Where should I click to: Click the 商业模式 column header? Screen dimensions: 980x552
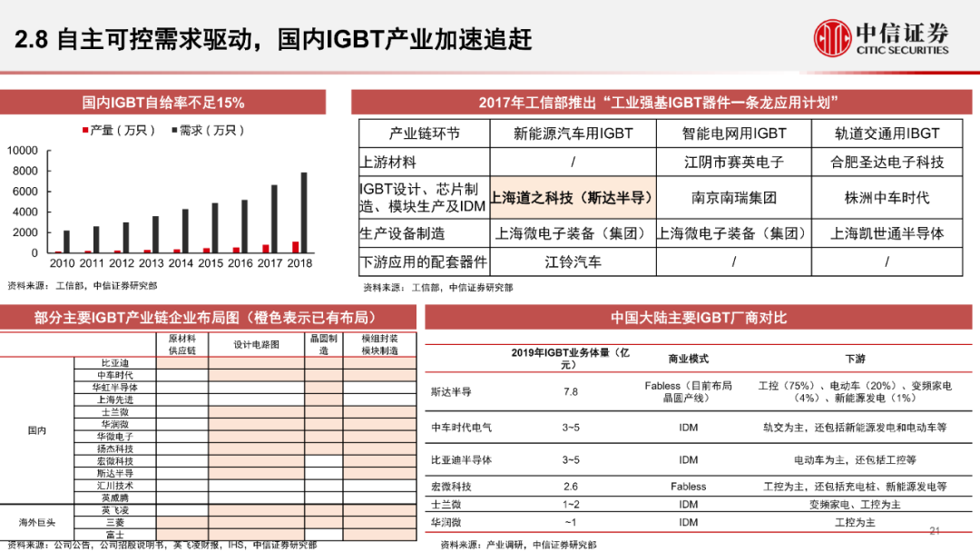(x=688, y=359)
